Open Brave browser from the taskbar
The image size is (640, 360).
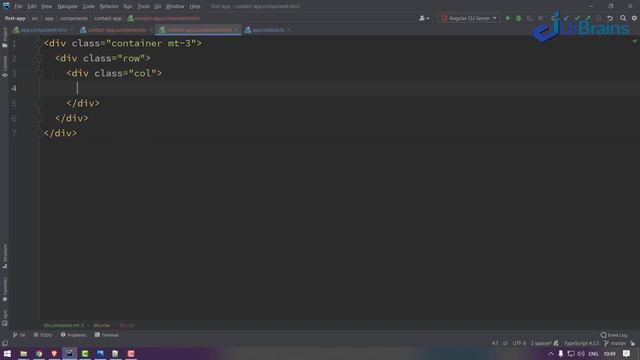[54, 353]
